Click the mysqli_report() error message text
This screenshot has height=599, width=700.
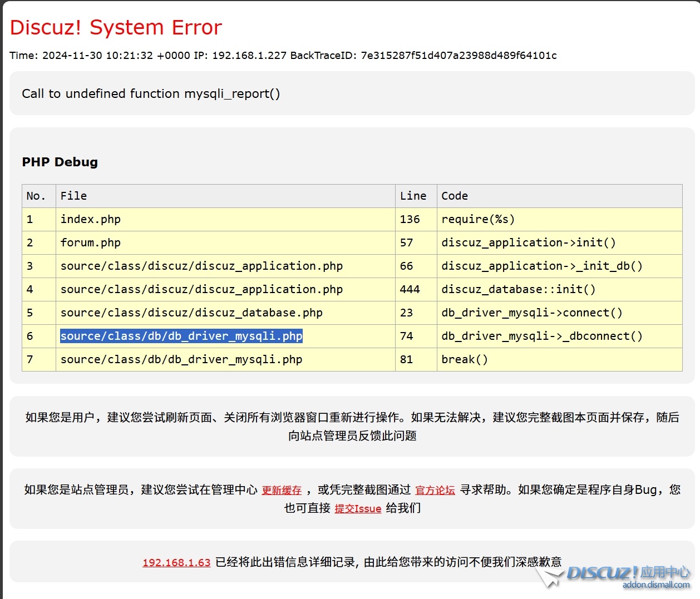click(x=151, y=93)
